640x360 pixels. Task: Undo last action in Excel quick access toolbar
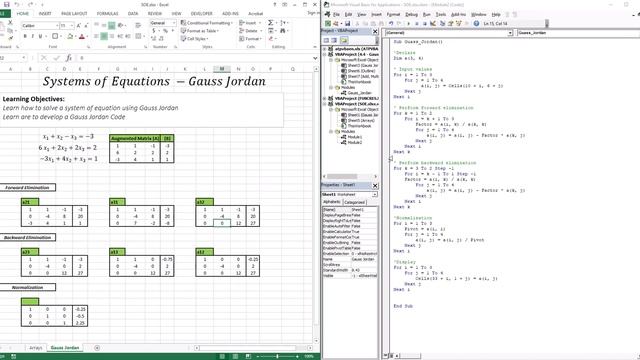click(17, 4)
